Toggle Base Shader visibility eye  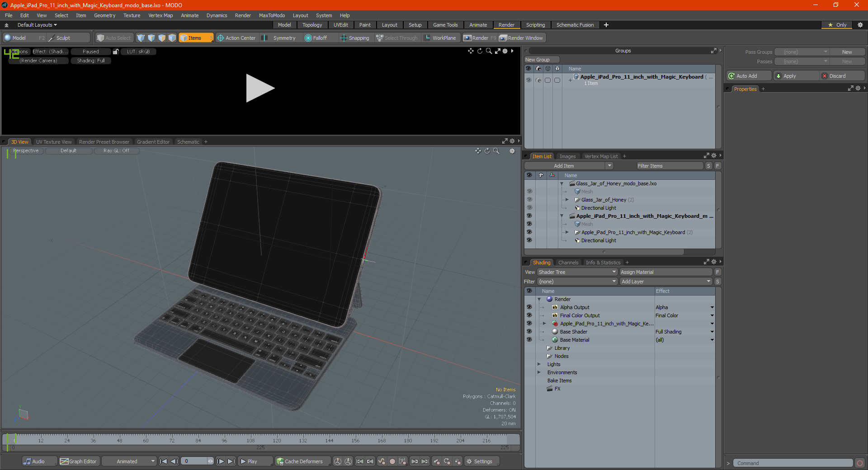click(529, 331)
